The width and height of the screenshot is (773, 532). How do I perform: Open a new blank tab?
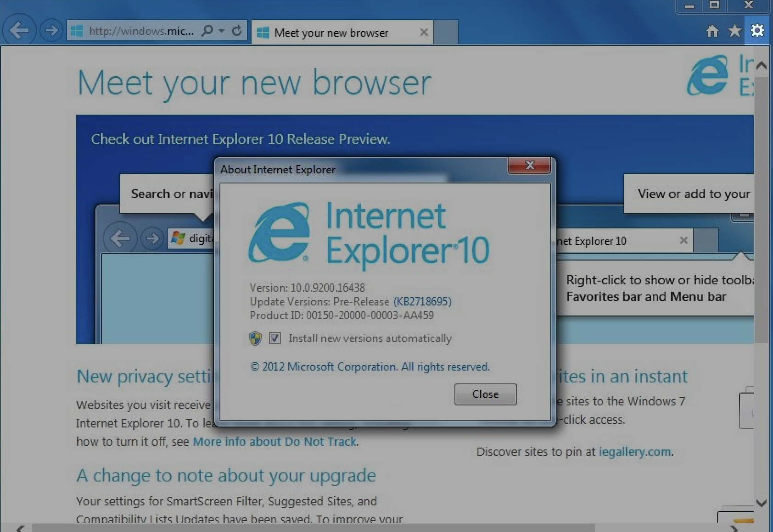coord(446,32)
